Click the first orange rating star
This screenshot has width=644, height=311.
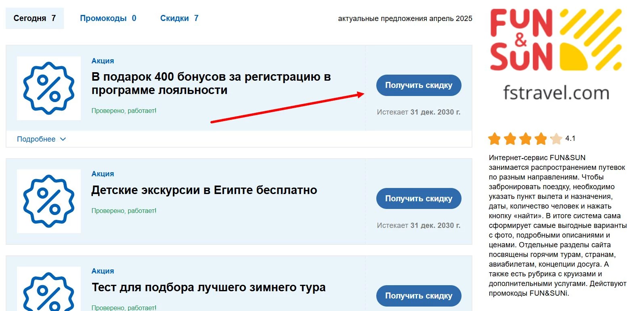[x=494, y=139]
